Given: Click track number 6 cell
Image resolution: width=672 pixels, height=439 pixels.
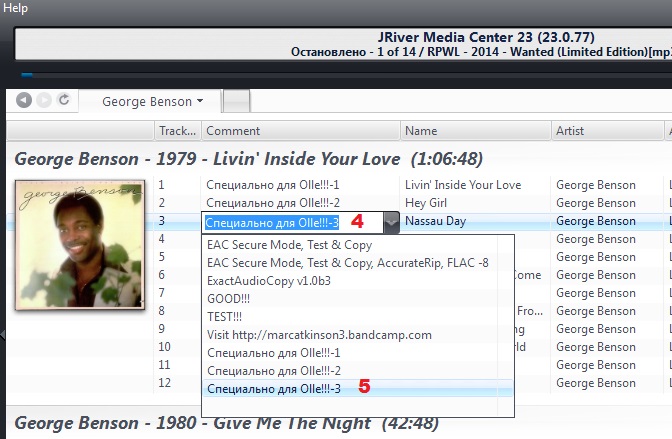Looking at the screenshot, I should coord(161,275).
